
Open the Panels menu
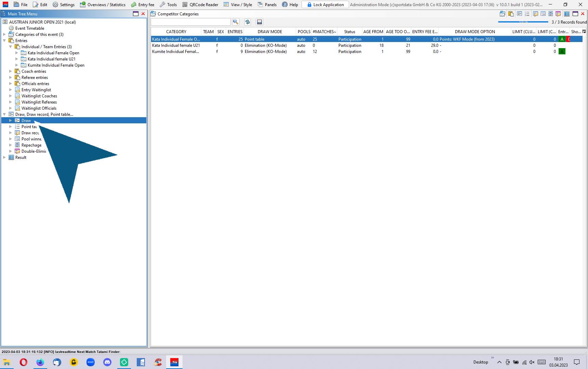[267, 4]
